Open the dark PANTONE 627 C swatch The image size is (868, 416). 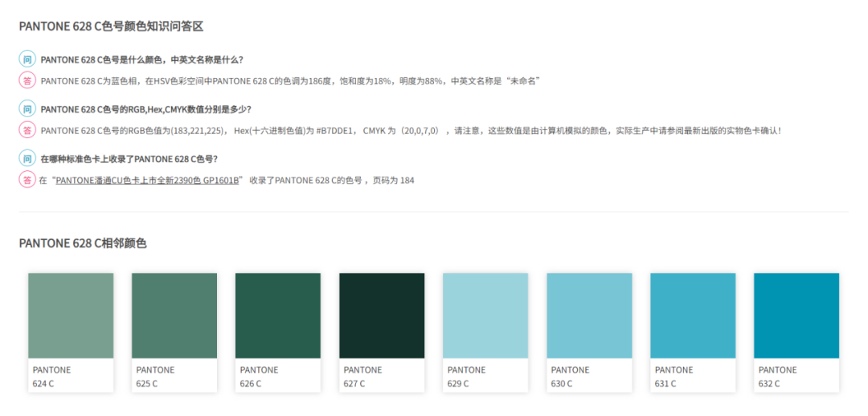[382, 316]
